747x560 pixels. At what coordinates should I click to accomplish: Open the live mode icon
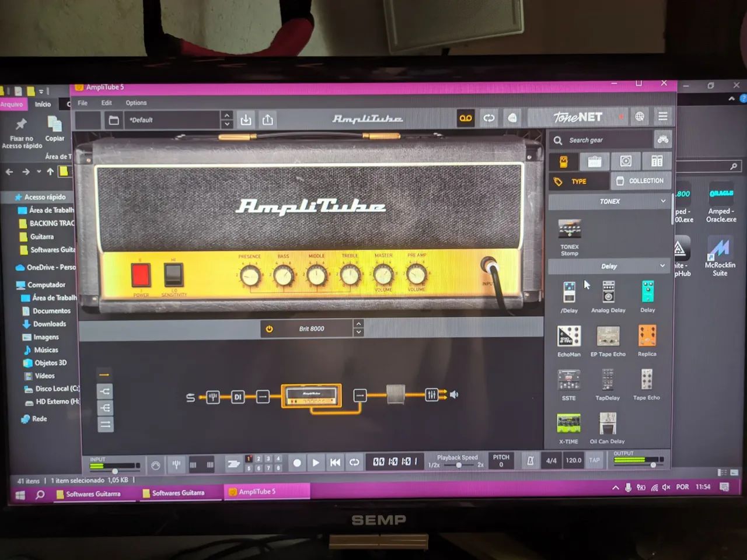point(512,118)
